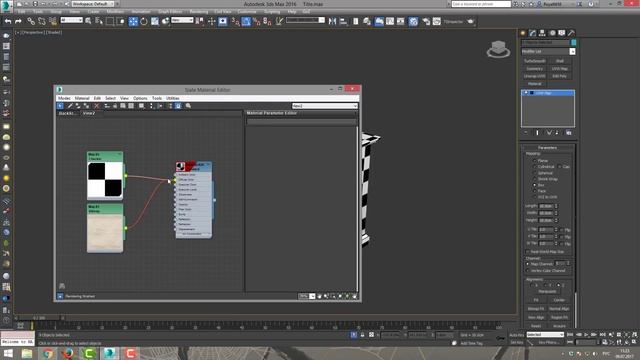Image resolution: width=640 pixels, height=360 pixels.
Task: Choose the Slate editor Select tool arrow
Action: 60,106
